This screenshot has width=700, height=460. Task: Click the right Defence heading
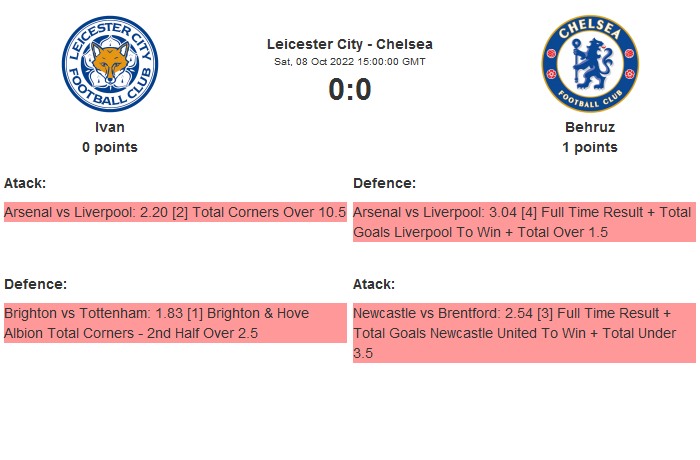click(384, 183)
